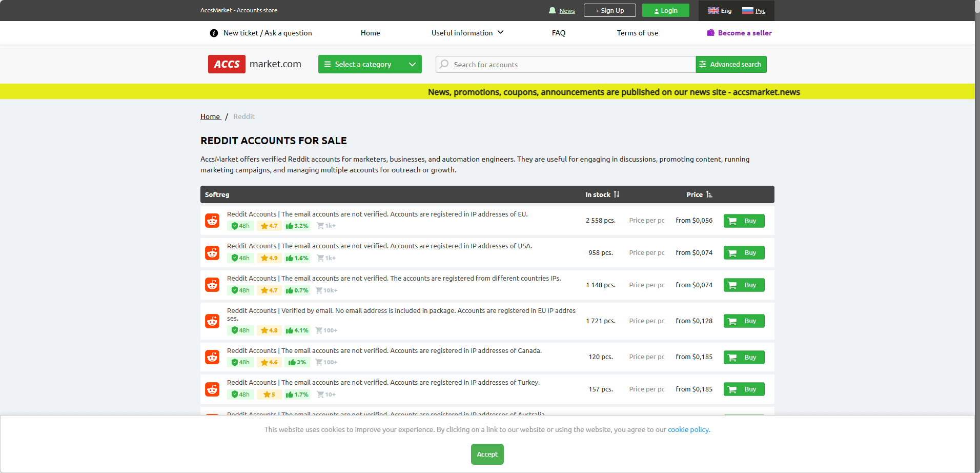
Task: Click 48h guarantee badge on EU listing
Action: [240, 226]
